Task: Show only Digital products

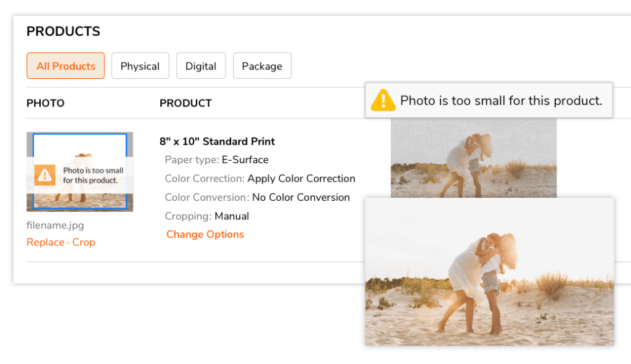Action: click(201, 66)
